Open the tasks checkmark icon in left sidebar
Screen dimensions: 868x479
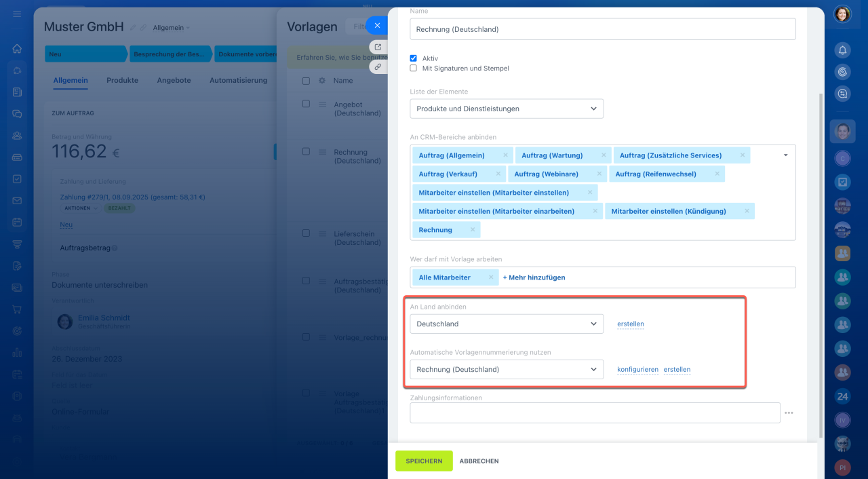(x=17, y=179)
